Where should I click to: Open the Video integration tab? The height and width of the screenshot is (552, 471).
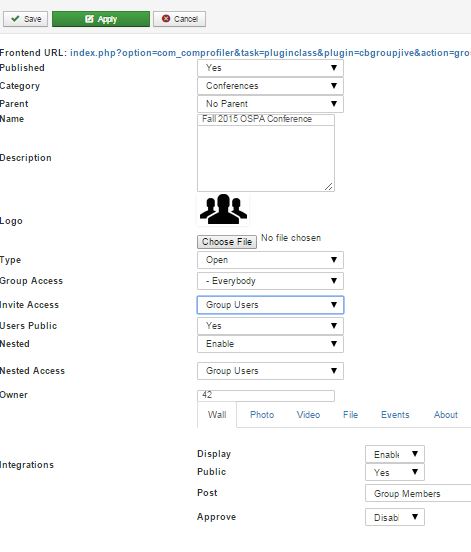pos(308,415)
